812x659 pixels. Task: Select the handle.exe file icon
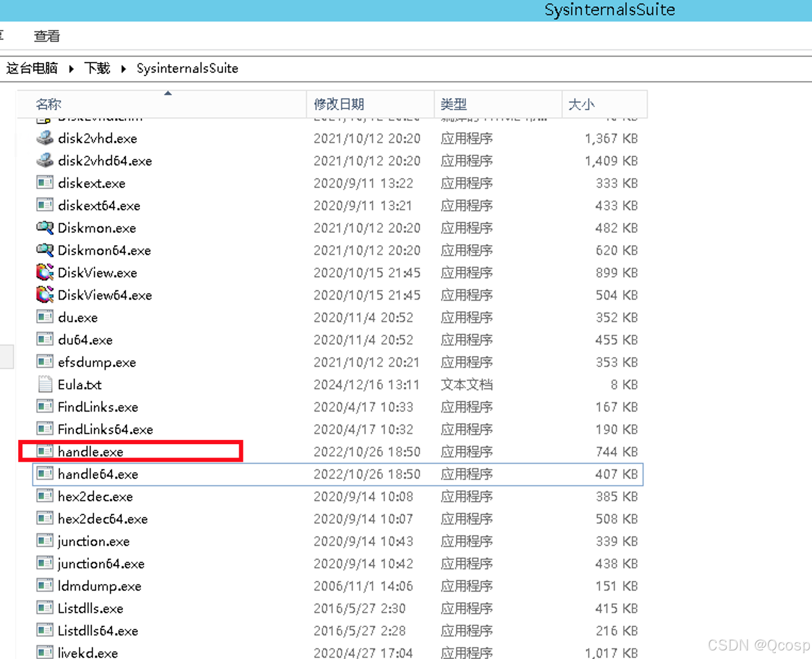[x=45, y=452]
